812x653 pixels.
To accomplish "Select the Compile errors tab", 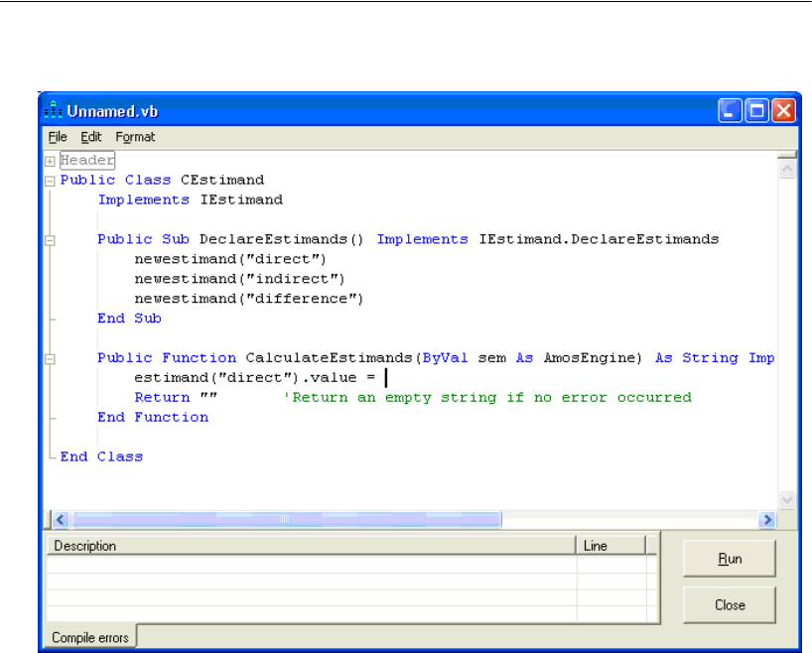I will 90,637.
